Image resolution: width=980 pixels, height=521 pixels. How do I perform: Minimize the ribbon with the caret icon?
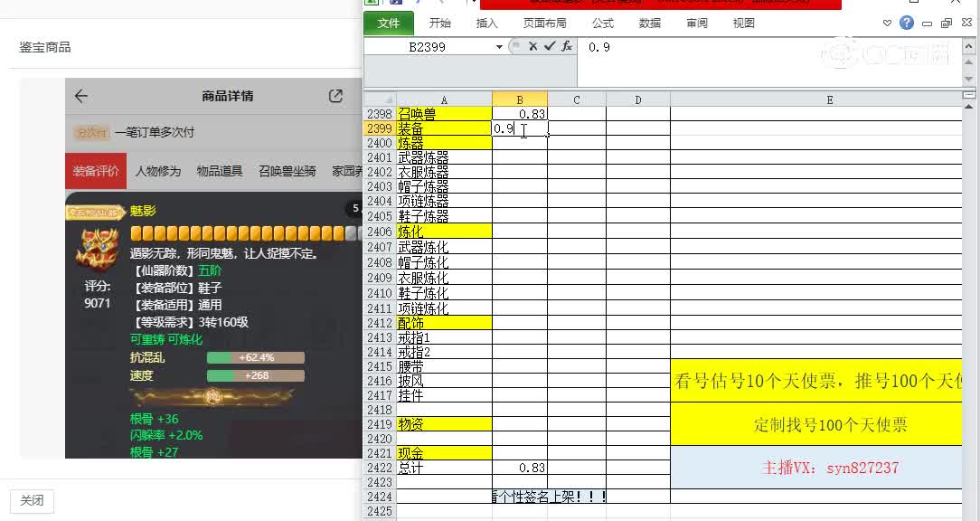887,24
